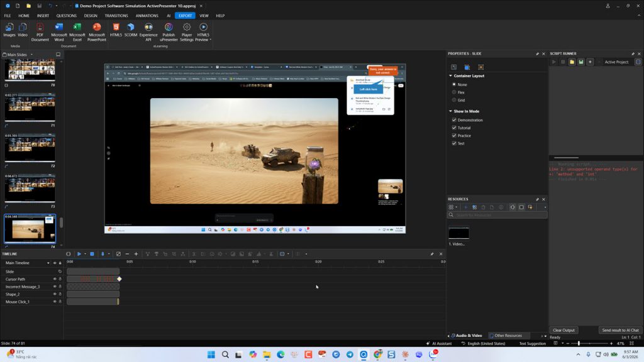This screenshot has height=362, width=644.
Task: Toggle audio filter in Resources toolbar
Action: point(513,207)
